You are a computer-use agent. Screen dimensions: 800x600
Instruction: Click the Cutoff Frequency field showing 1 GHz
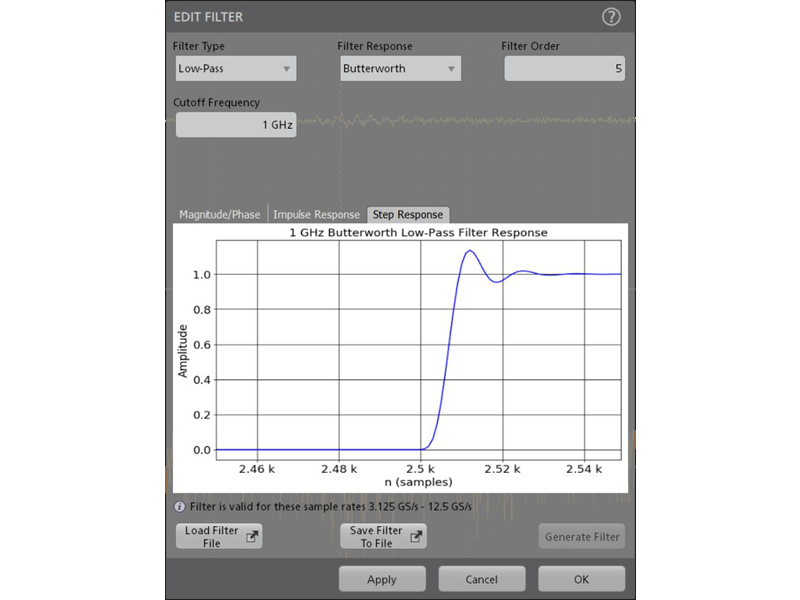click(x=236, y=125)
